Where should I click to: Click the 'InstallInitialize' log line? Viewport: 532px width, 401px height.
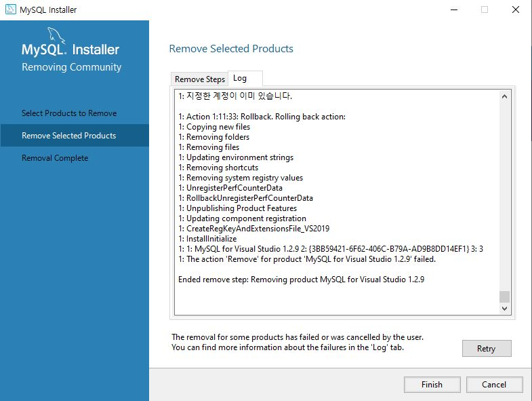207,239
